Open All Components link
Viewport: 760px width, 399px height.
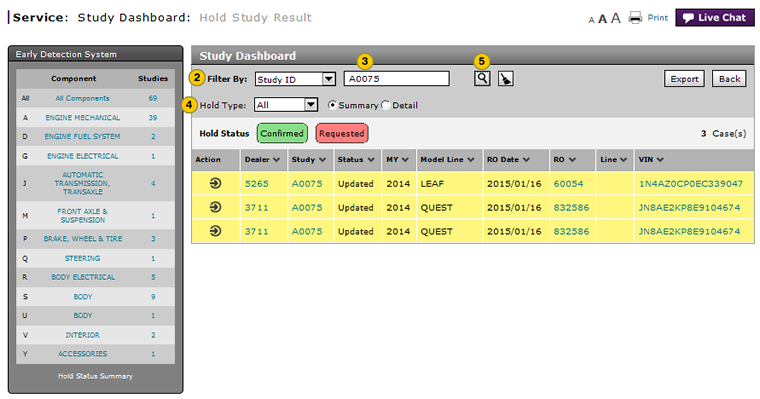point(82,98)
